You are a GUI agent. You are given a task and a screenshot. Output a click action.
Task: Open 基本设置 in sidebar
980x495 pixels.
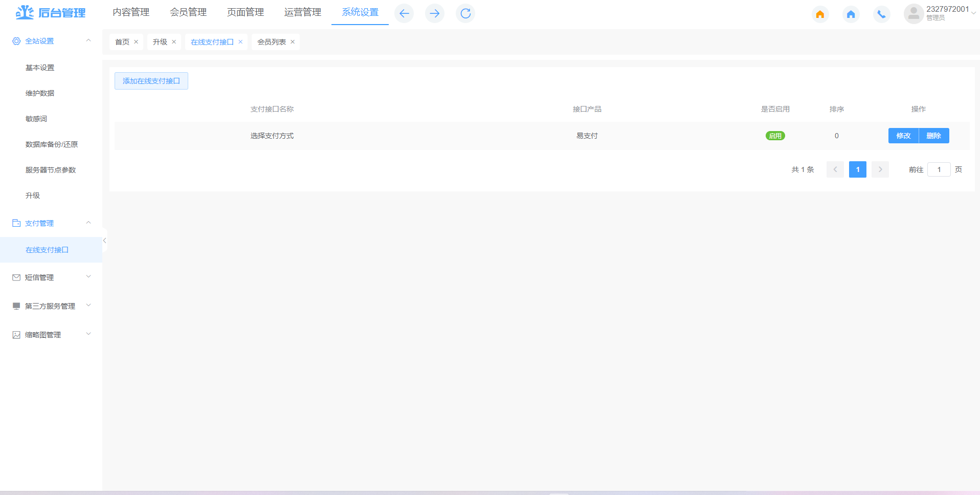point(40,68)
